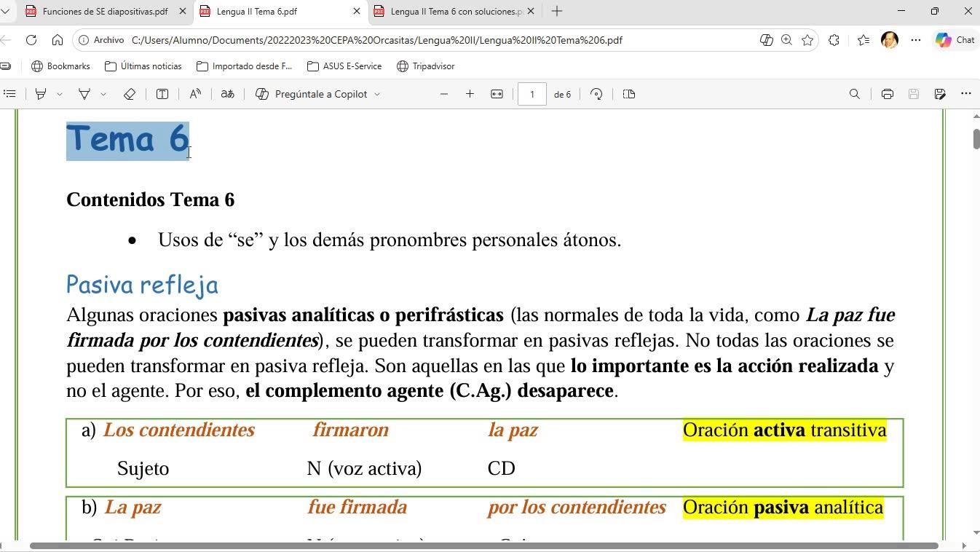Select the PDF draw tool
This screenshot has height=552, width=980.
[x=84, y=94]
